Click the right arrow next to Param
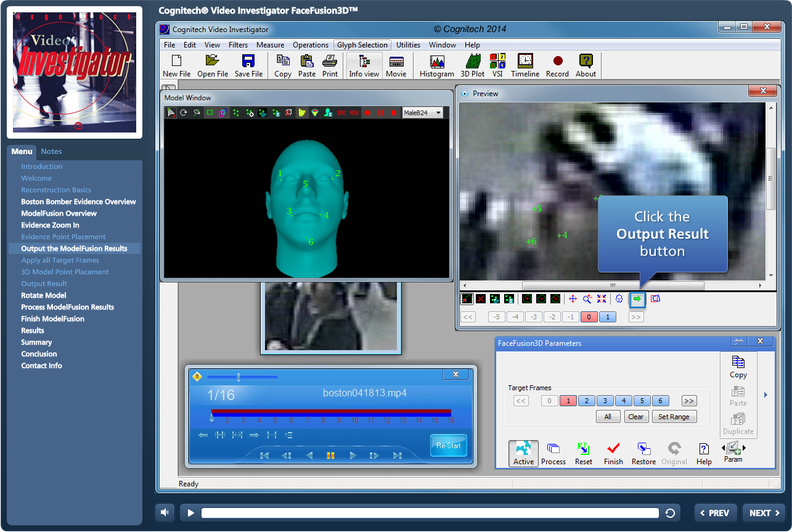 744,448
